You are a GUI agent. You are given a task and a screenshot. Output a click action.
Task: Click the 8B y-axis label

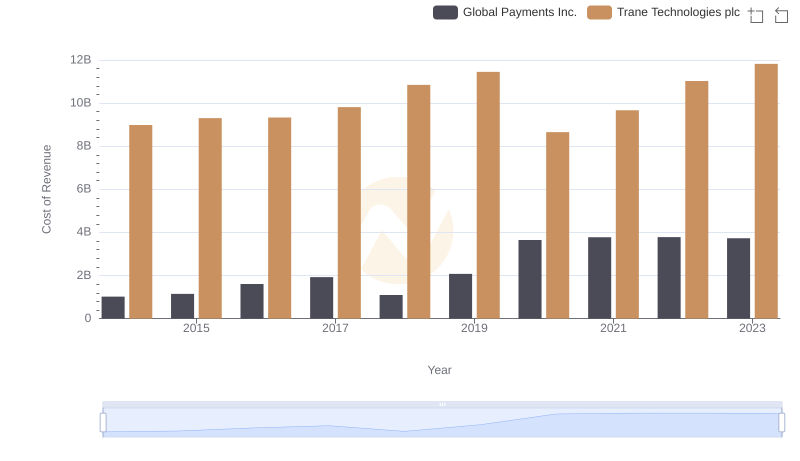(x=84, y=146)
